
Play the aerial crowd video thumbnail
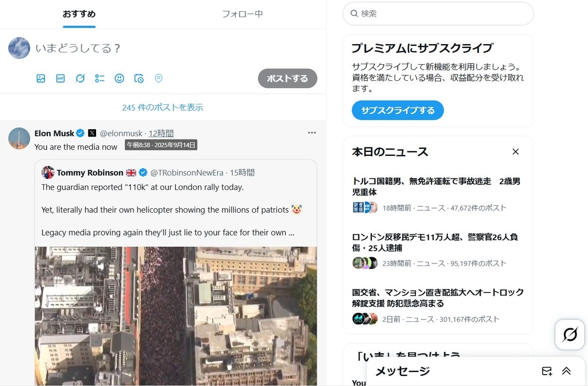(x=176, y=316)
